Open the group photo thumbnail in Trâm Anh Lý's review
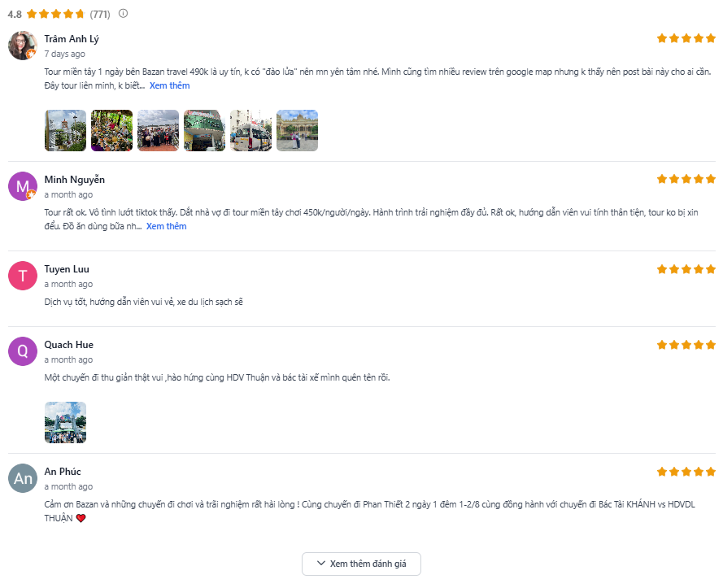Image resolution: width=723 pixels, height=588 pixels. tap(158, 130)
